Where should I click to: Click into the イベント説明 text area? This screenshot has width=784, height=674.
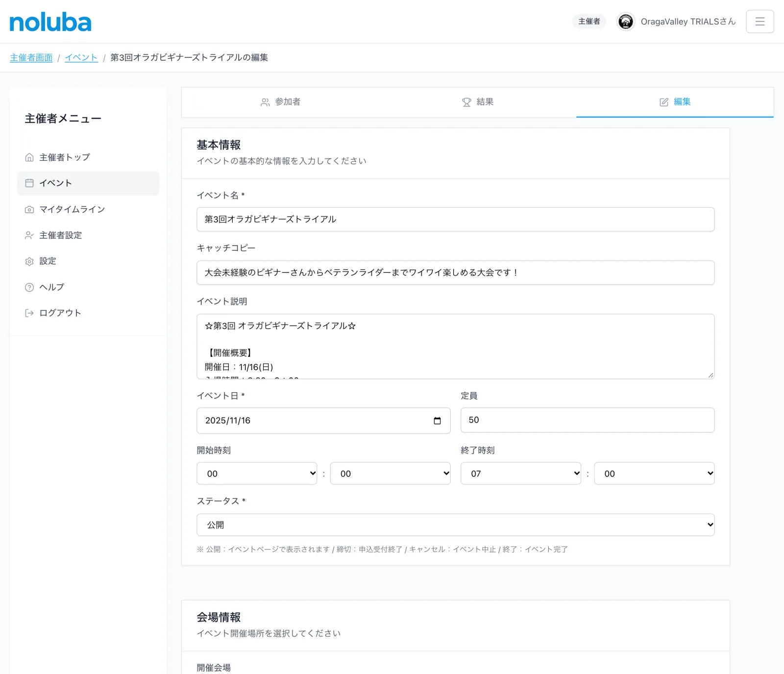click(456, 347)
